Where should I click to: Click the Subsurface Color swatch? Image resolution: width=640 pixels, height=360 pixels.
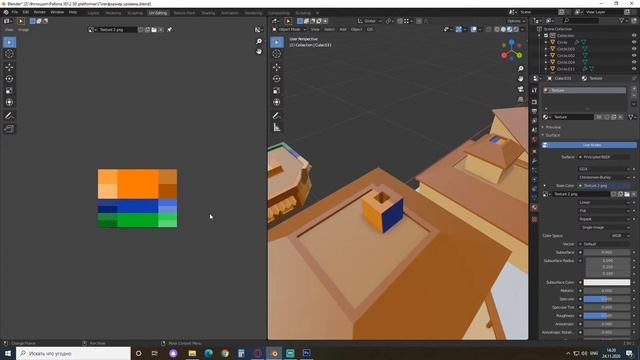pos(607,282)
